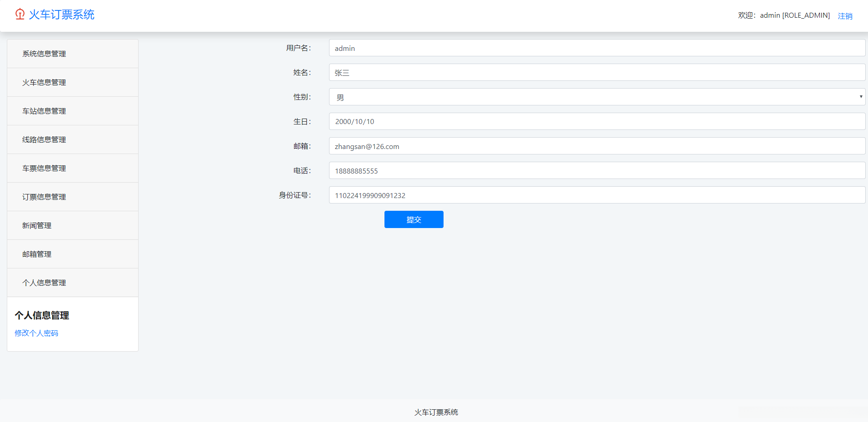Open the 修改个人密码 link
The width and height of the screenshot is (868, 422).
[x=36, y=333]
